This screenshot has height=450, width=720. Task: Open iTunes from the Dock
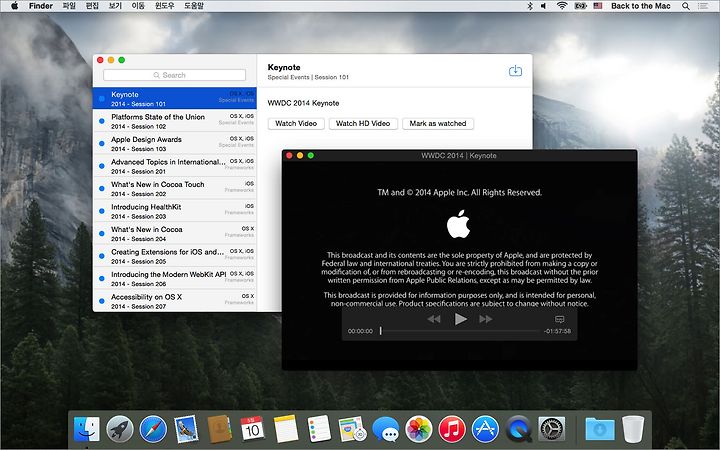[452, 429]
